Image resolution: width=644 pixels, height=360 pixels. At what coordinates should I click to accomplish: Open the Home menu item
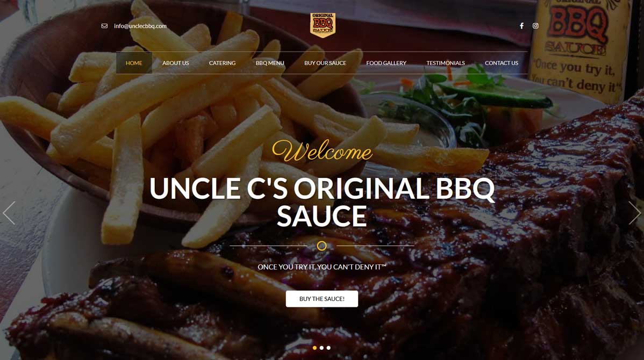134,63
